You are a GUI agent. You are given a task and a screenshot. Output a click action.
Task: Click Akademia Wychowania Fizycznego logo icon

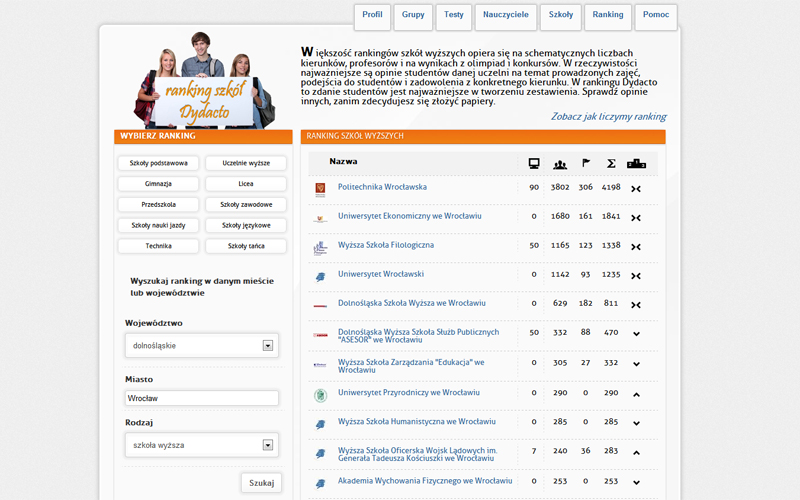tap(320, 483)
